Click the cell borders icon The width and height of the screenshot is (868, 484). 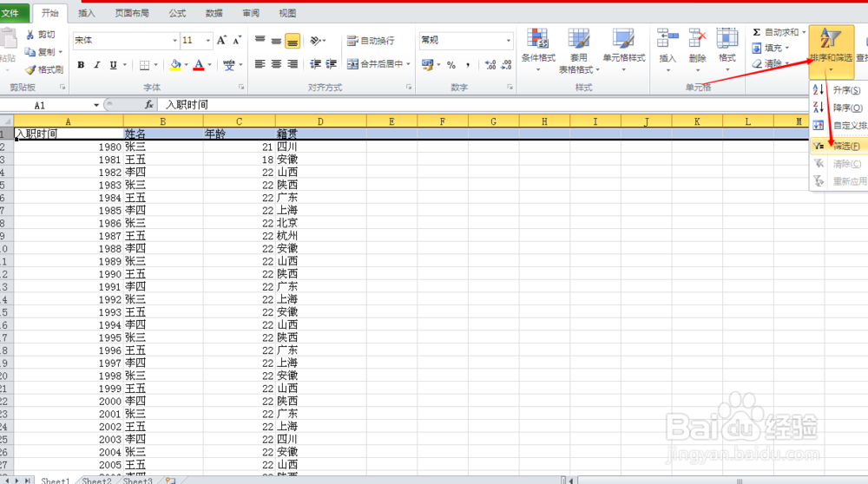144,65
